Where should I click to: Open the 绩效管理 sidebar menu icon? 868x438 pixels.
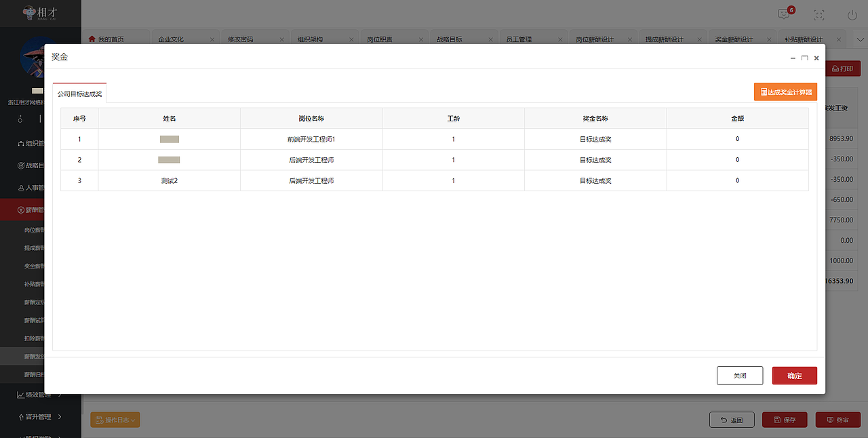click(x=20, y=395)
